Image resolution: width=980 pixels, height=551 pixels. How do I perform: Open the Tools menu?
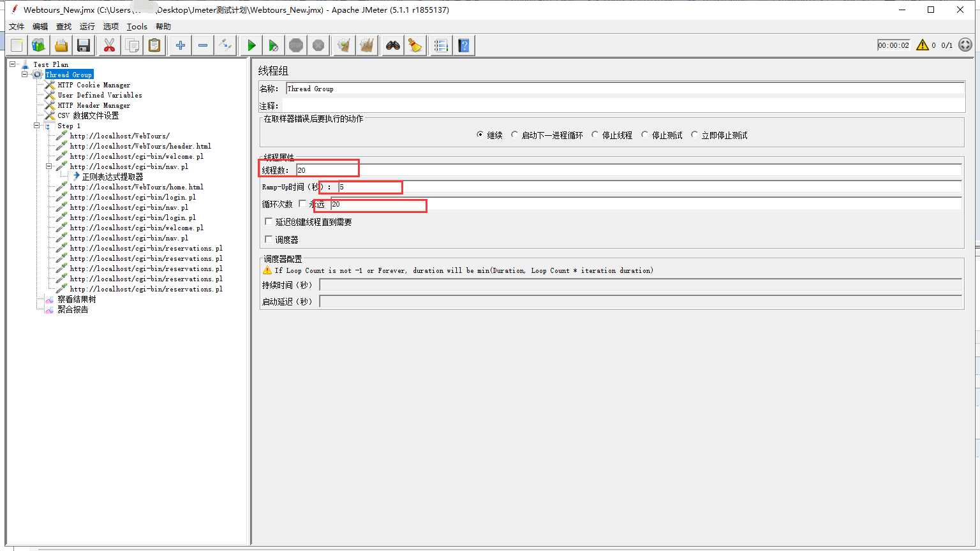tap(137, 27)
